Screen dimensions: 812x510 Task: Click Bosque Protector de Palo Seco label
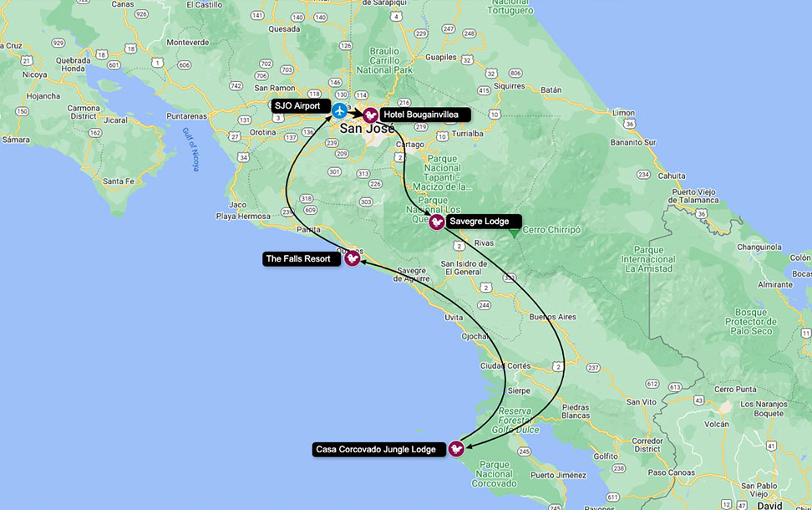751,322
